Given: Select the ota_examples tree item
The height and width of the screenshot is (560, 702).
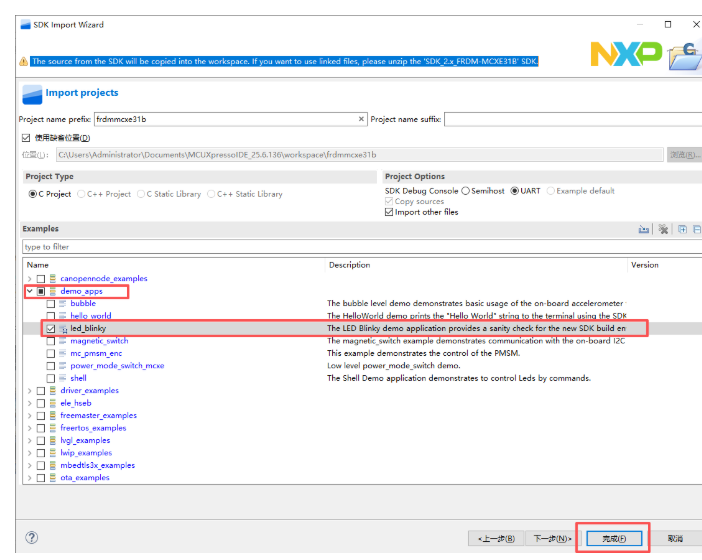Looking at the screenshot, I should pyautogui.click(x=85, y=478).
